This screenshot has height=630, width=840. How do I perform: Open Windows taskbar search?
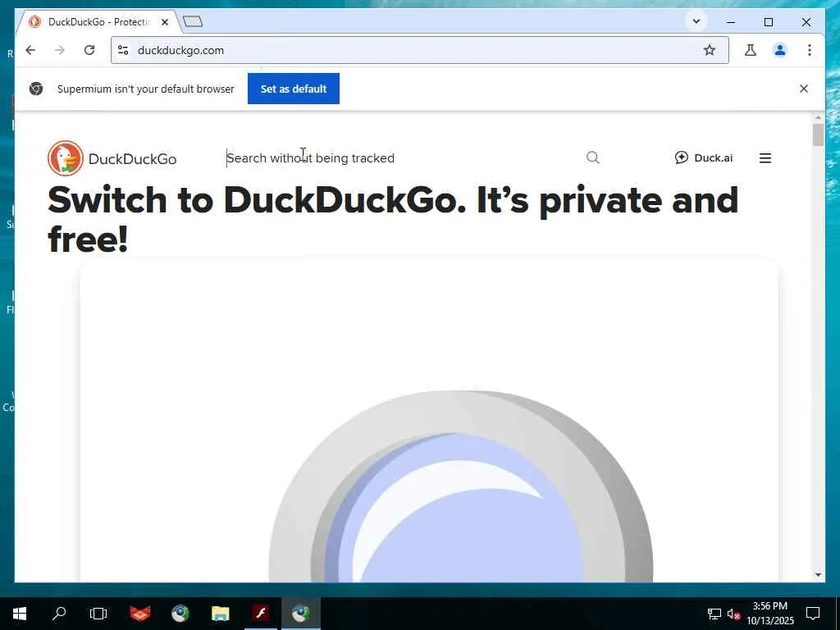coord(59,614)
